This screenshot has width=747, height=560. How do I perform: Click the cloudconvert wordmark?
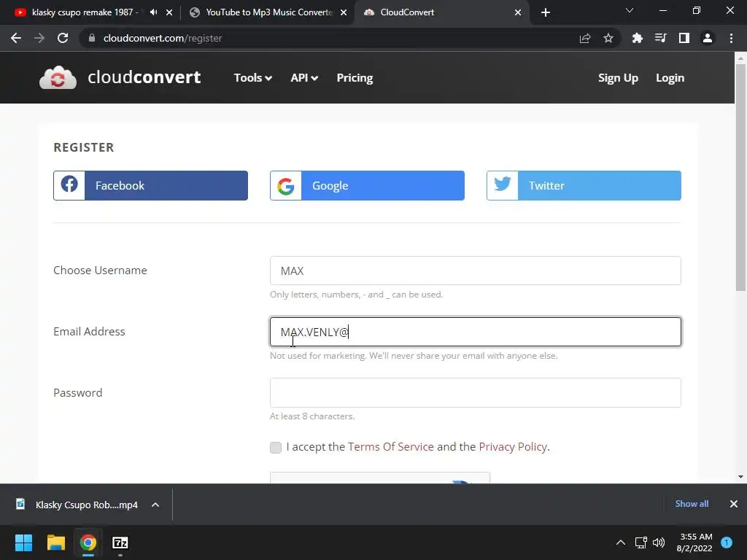click(144, 77)
